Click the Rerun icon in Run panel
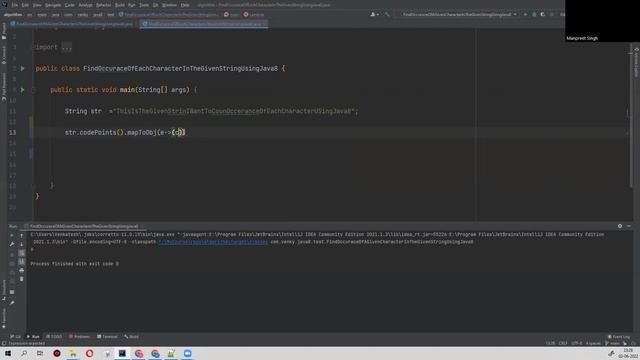 [x=12, y=236]
